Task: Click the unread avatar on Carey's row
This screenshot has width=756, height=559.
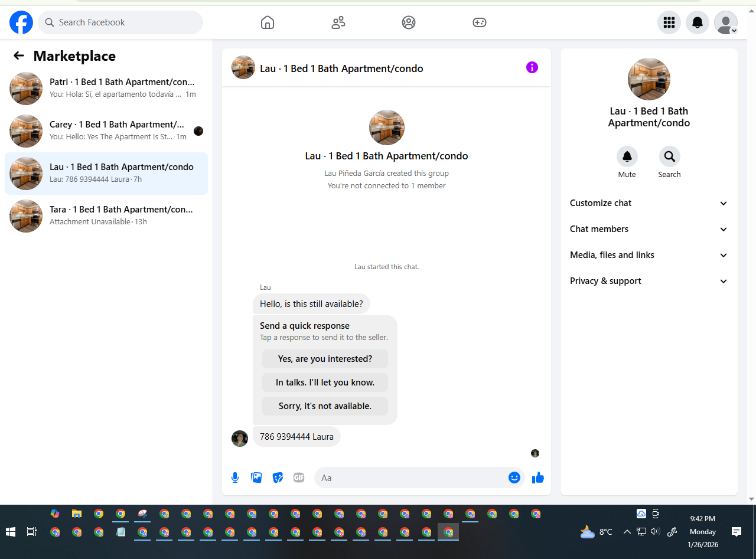Action: tap(198, 131)
